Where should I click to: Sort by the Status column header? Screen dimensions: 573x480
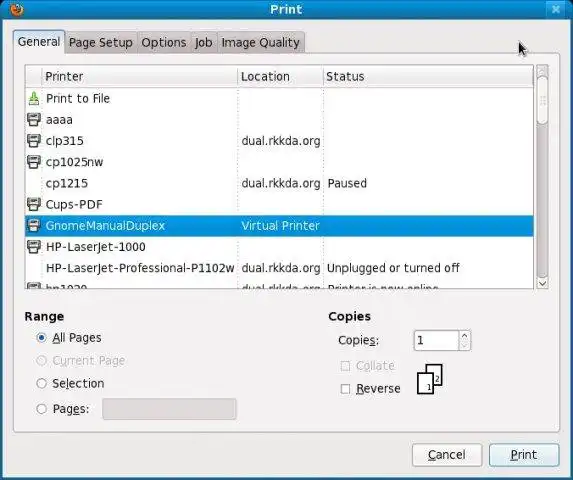[428, 76]
